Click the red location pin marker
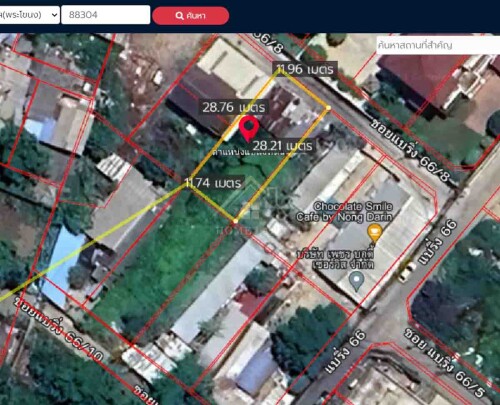 click(249, 129)
